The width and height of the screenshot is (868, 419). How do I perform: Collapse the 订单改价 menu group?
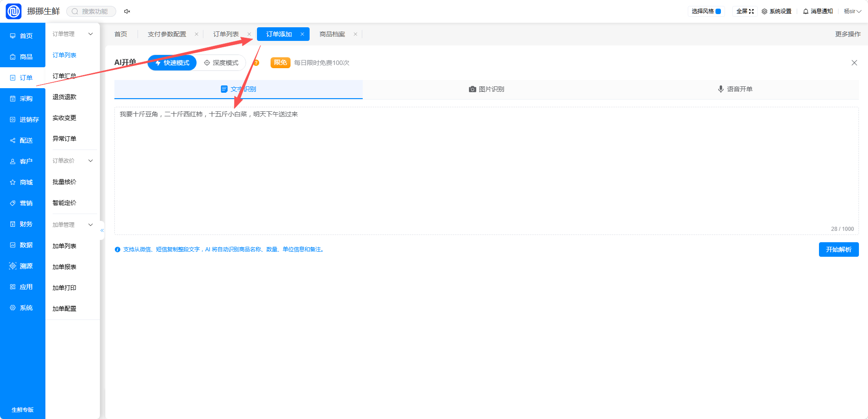click(72, 161)
